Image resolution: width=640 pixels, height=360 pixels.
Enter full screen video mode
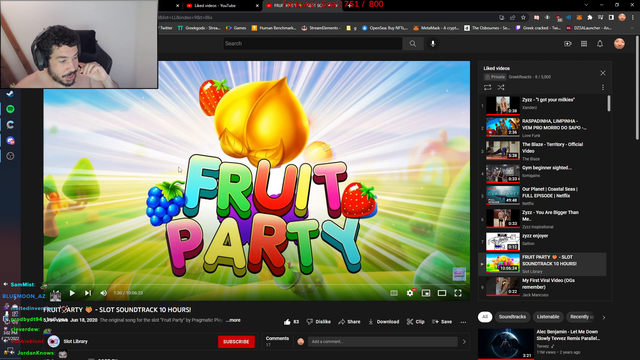pyautogui.click(x=458, y=293)
